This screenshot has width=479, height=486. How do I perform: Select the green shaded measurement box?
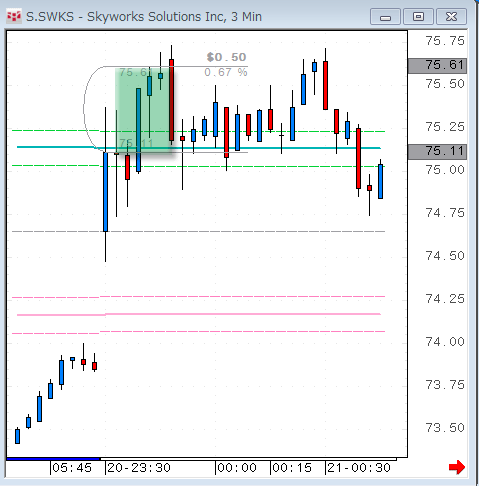pos(143,110)
